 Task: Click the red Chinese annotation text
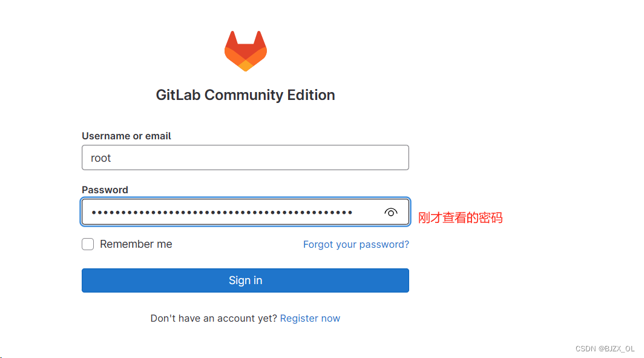click(x=460, y=218)
